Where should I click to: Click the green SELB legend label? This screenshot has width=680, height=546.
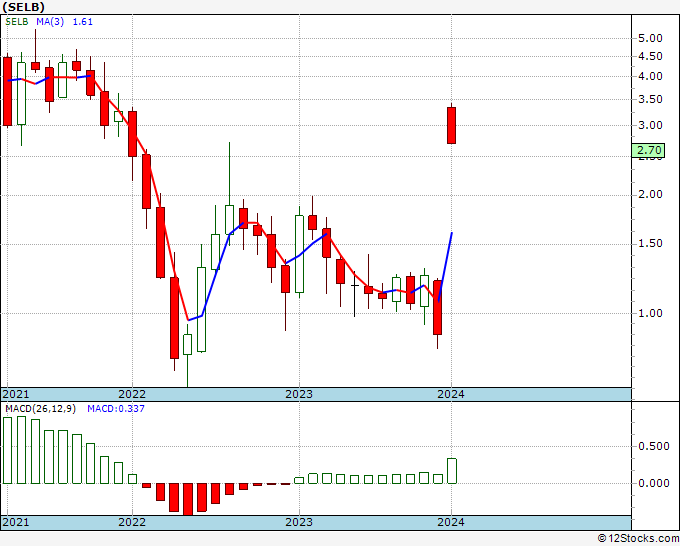click(17, 22)
